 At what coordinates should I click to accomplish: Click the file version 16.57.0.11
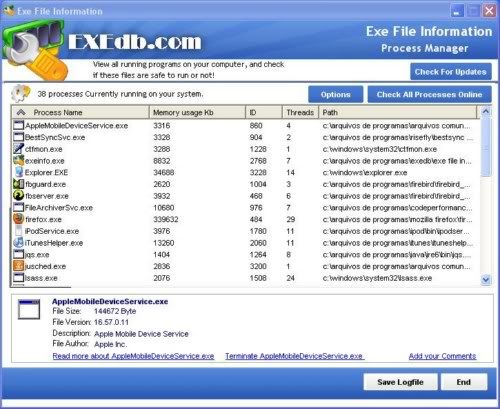(111, 322)
